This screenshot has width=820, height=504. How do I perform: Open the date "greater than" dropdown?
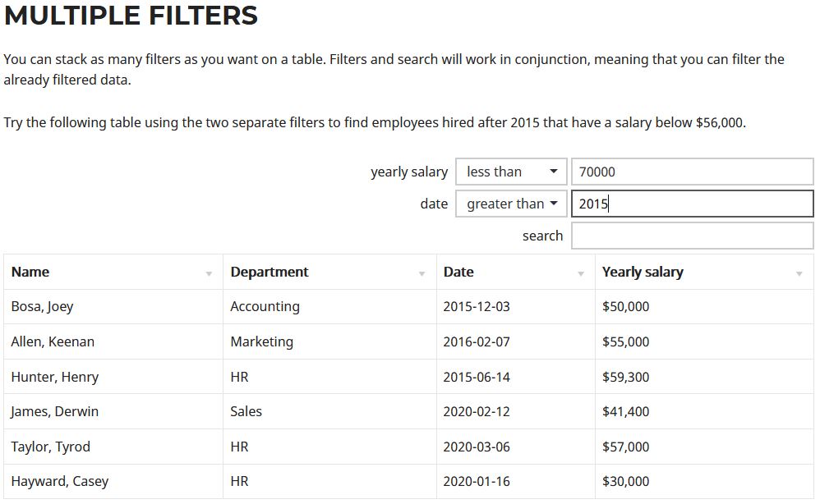(x=511, y=204)
